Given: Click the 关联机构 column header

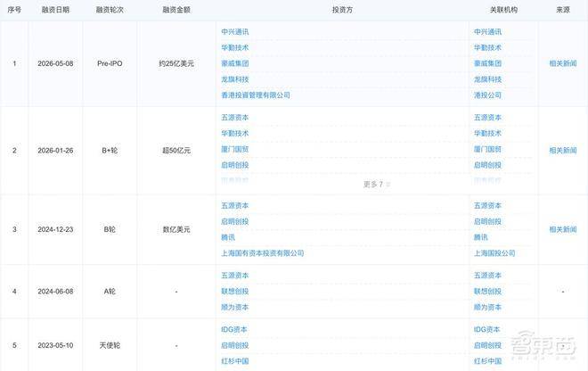Looking at the screenshot, I should click(x=503, y=10).
